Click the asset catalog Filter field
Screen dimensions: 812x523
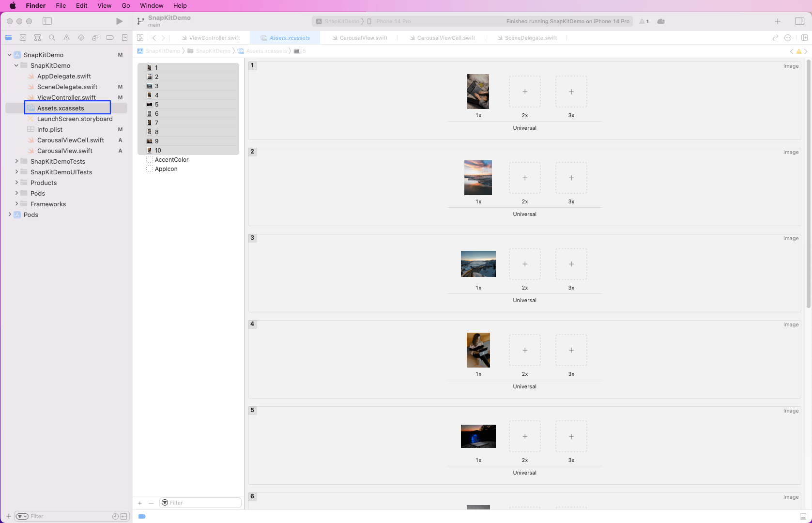(x=203, y=503)
